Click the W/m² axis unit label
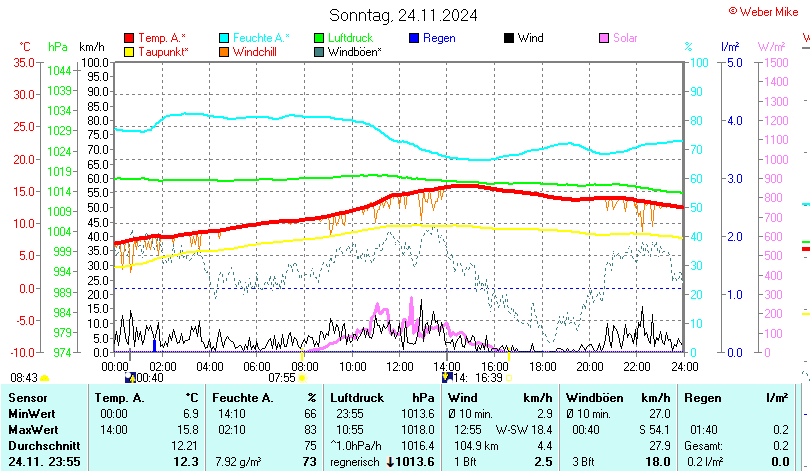This screenshot has height=471, width=810. [x=772, y=47]
